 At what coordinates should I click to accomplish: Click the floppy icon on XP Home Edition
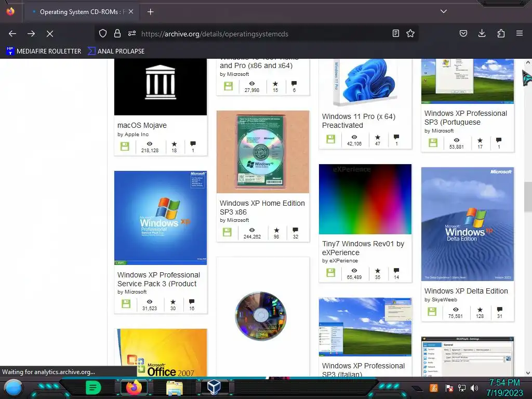click(227, 232)
